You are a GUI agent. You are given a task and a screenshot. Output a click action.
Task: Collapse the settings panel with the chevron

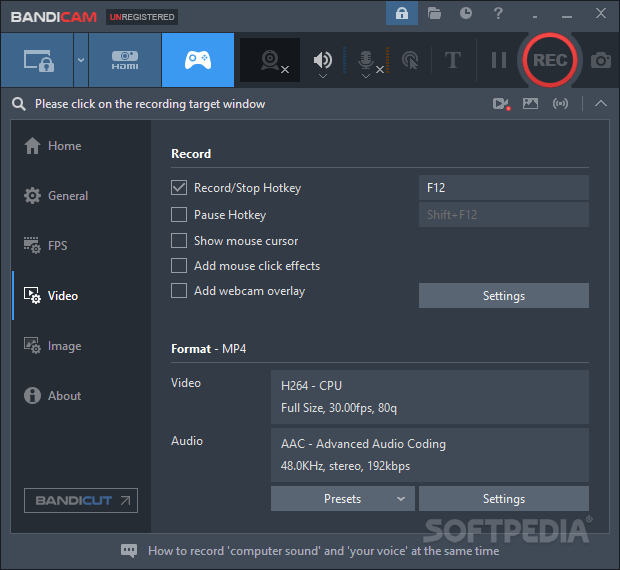click(x=601, y=104)
